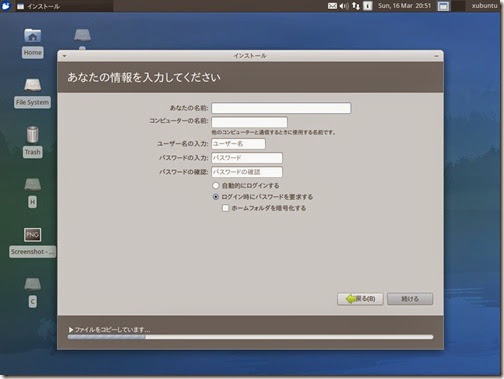Click the info notification tray icon
This screenshot has height=379, width=504.
[x=367, y=6]
